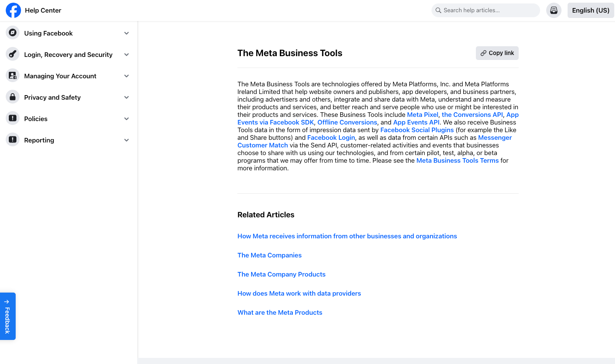Click the Related Articles heading
615x364 pixels.
point(266,215)
